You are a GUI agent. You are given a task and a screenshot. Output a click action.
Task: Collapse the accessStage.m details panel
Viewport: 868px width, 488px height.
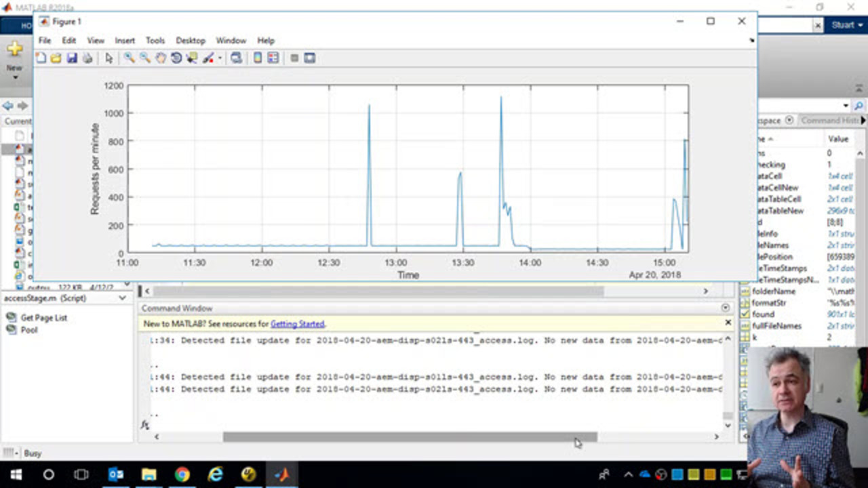[122, 298]
